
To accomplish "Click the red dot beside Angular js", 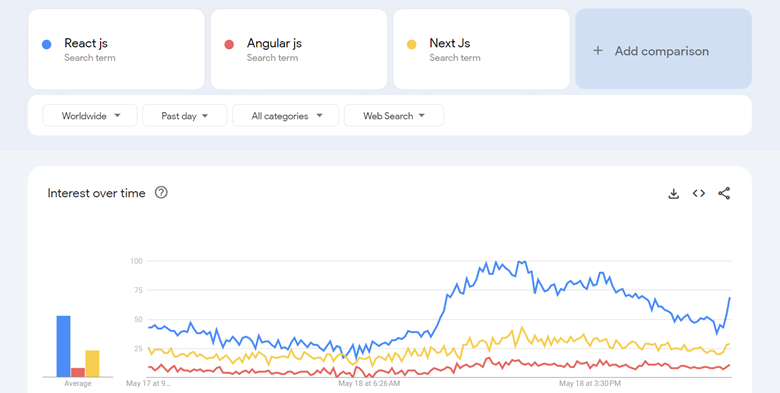I will click(229, 45).
